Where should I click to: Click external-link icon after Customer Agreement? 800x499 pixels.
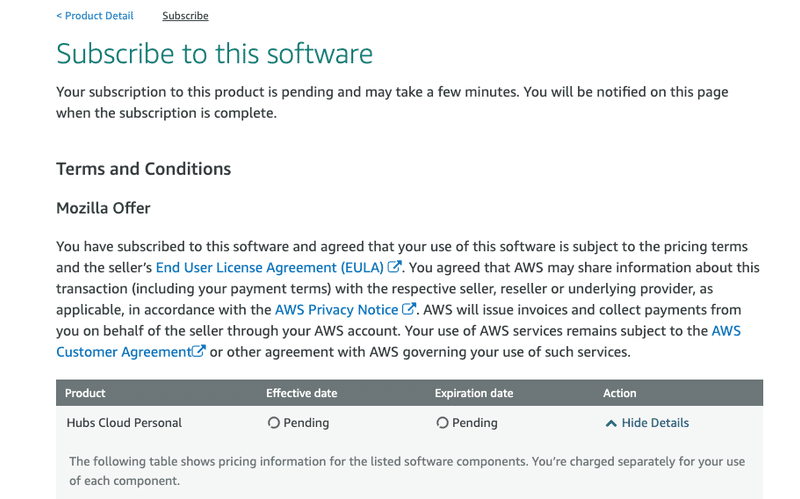(198, 351)
